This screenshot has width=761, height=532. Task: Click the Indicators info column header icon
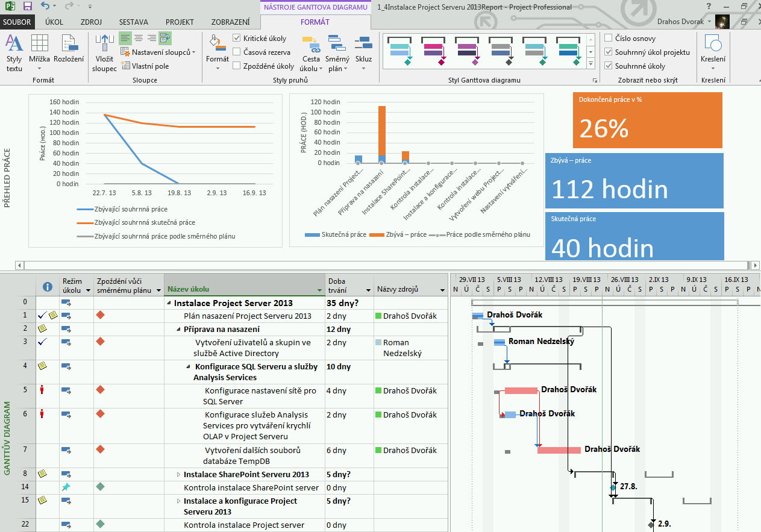pos(48,286)
